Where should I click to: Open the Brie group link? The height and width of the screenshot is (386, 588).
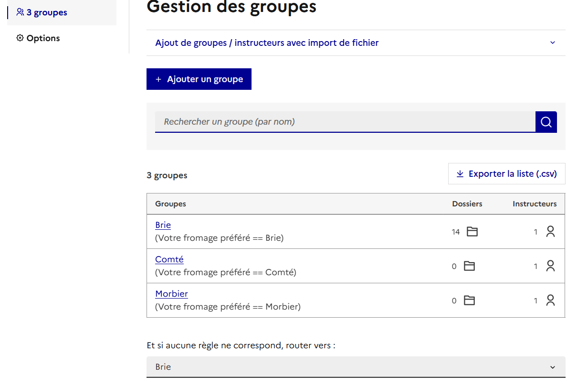[x=163, y=225]
